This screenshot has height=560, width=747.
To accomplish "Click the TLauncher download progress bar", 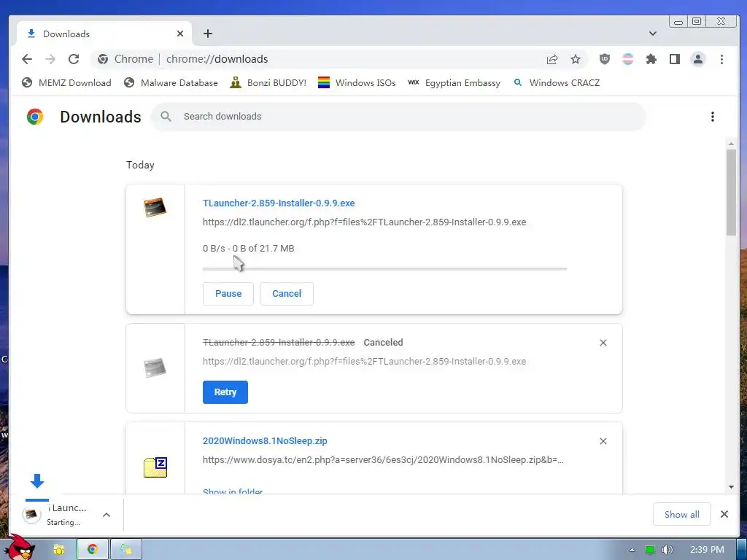I will (x=385, y=269).
